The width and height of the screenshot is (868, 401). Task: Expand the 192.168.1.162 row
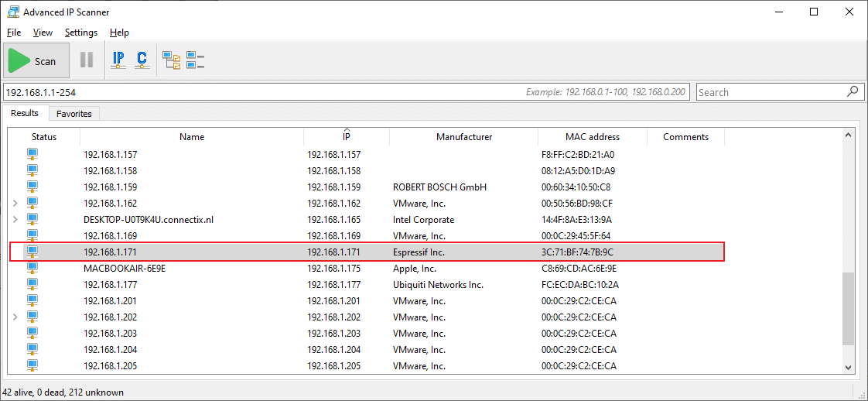tap(15, 204)
